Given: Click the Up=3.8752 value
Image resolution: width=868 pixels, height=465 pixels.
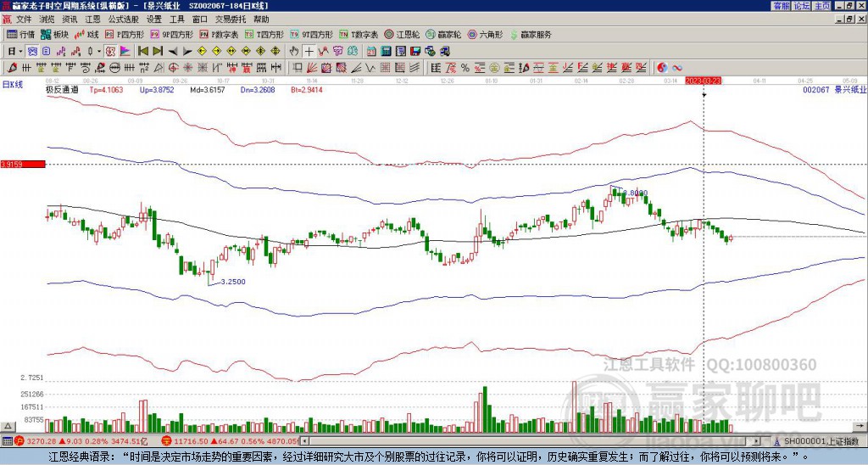Looking at the screenshot, I should 157,89.
